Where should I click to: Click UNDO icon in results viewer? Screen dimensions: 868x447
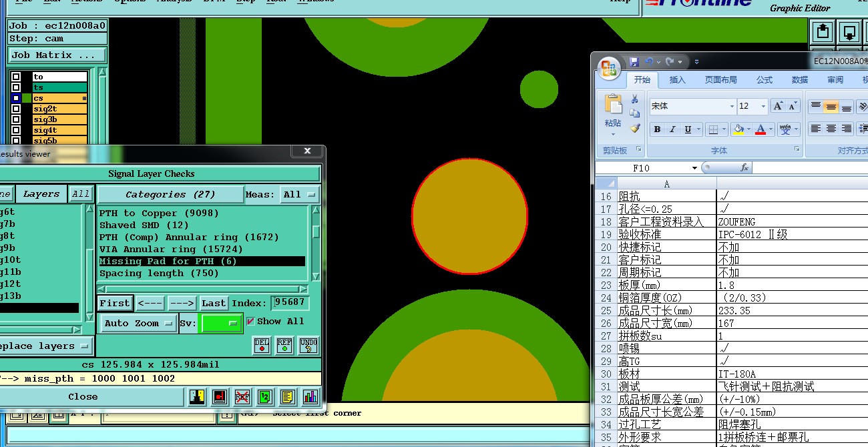point(308,346)
